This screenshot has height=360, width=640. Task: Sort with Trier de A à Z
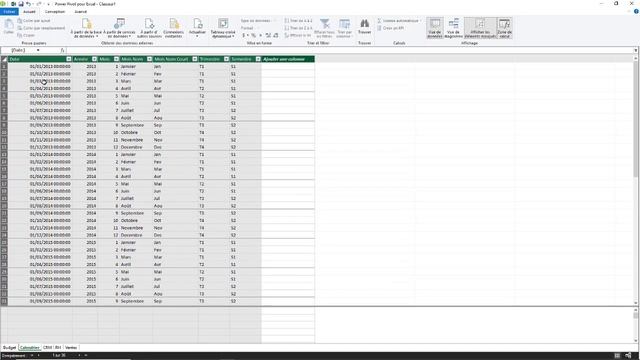(x=298, y=21)
